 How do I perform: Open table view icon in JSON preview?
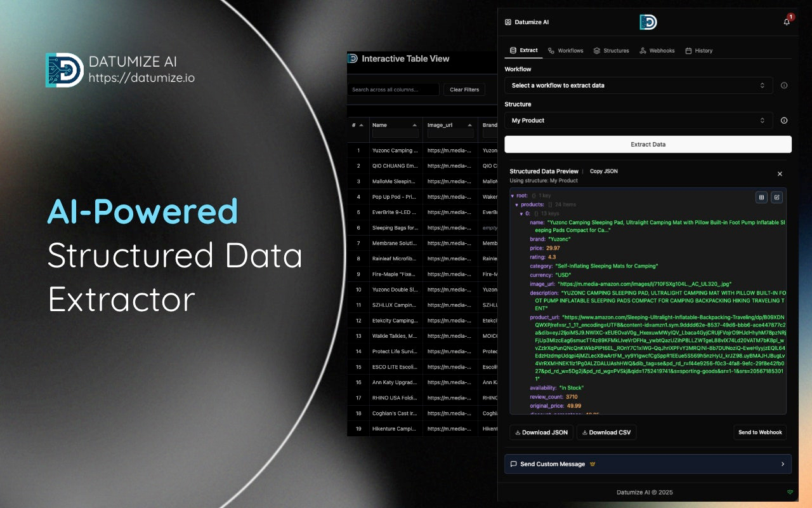tap(762, 197)
